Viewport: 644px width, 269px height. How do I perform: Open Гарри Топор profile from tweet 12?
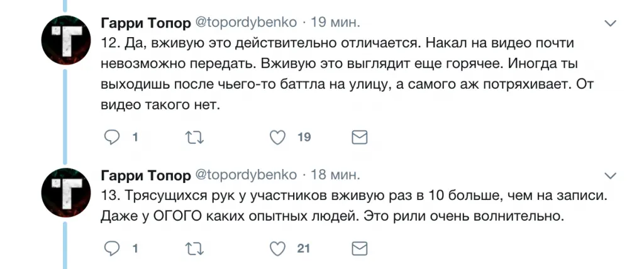tap(145, 23)
